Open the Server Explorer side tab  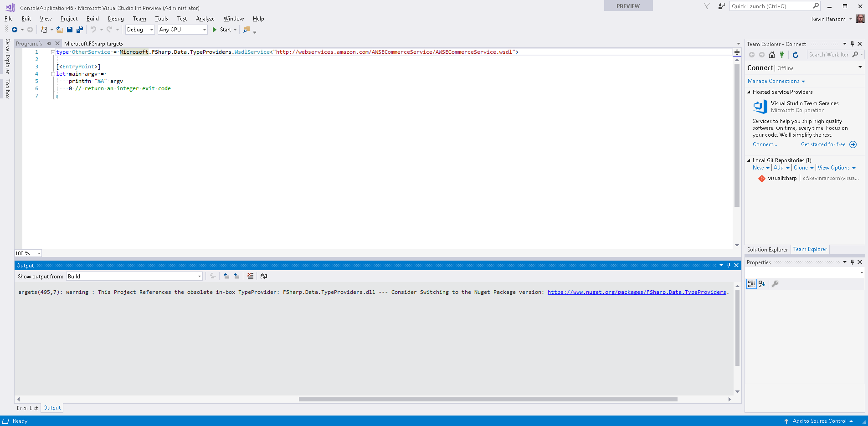click(7, 56)
